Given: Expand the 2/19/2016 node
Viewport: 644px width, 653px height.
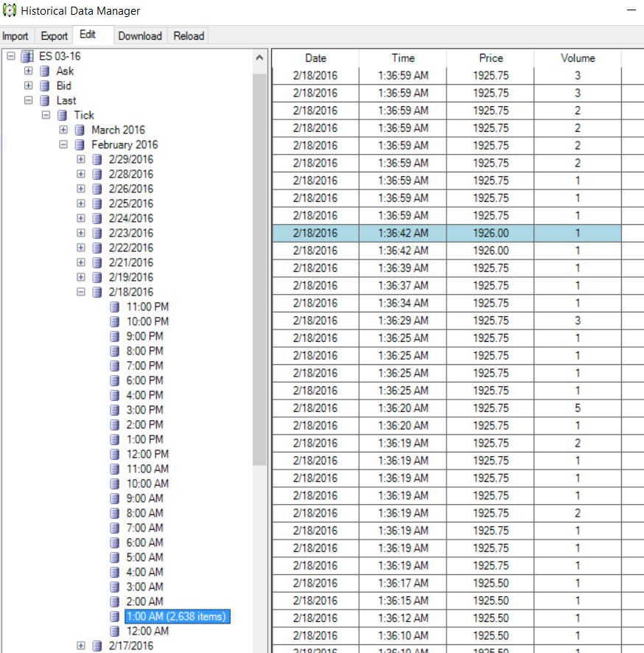Looking at the screenshot, I should tap(81, 277).
